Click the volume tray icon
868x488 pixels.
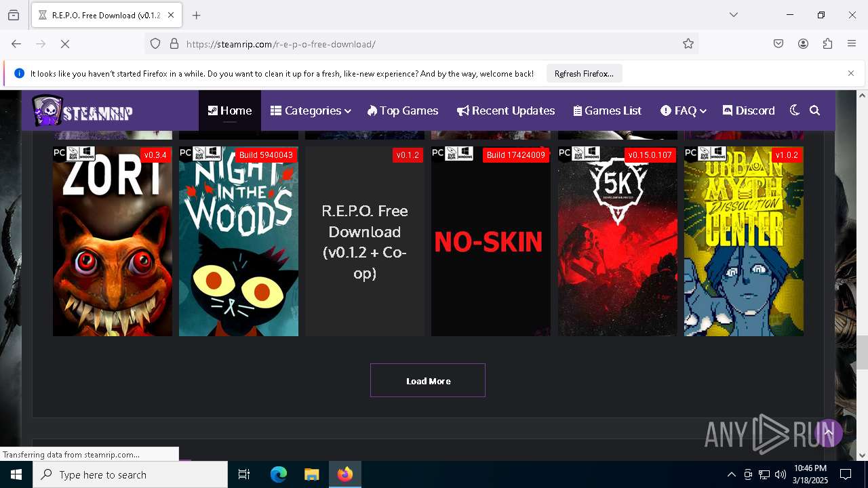(x=781, y=474)
